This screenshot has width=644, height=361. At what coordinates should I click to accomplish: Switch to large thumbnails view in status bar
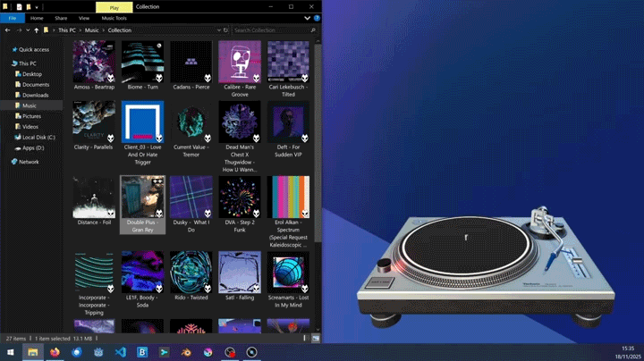tap(315, 340)
